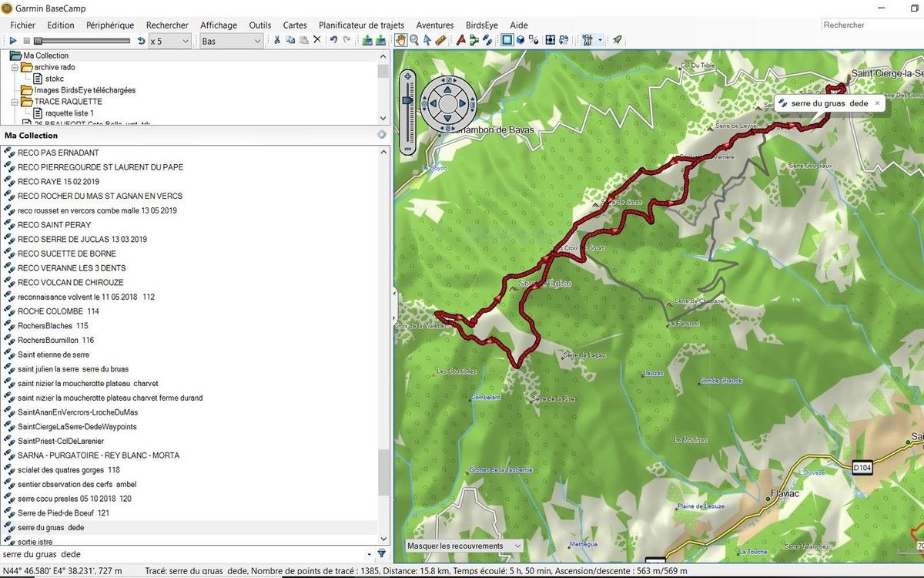
Task: Click the scissors Cut icon
Action: 276,40
